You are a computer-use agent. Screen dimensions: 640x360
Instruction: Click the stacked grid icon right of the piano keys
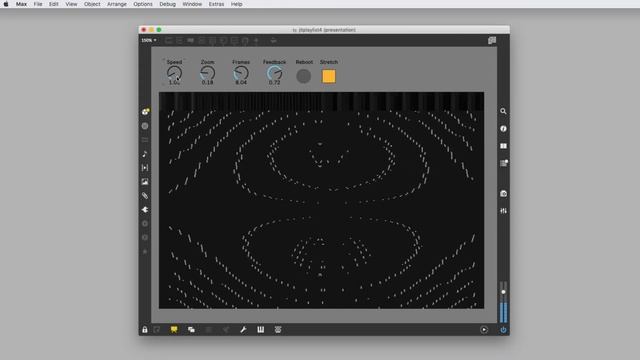pyautogui.click(x=278, y=329)
